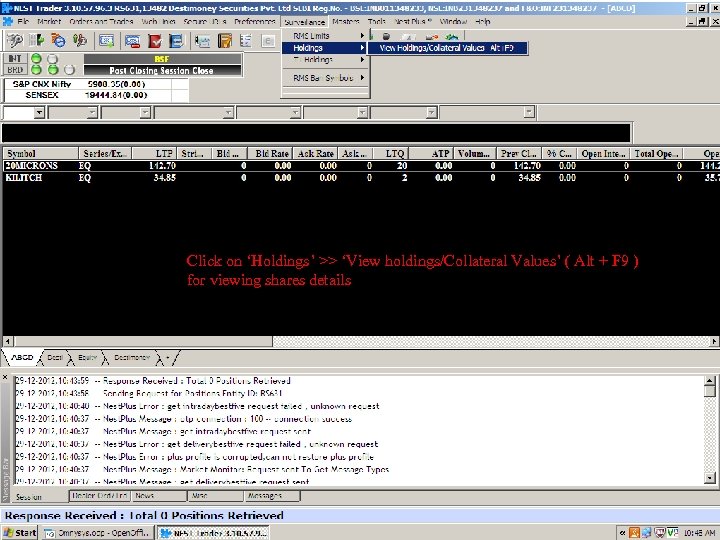Open the first combo box dropdown arrow
The width and height of the screenshot is (720, 540).
pyautogui.click(x=39, y=112)
